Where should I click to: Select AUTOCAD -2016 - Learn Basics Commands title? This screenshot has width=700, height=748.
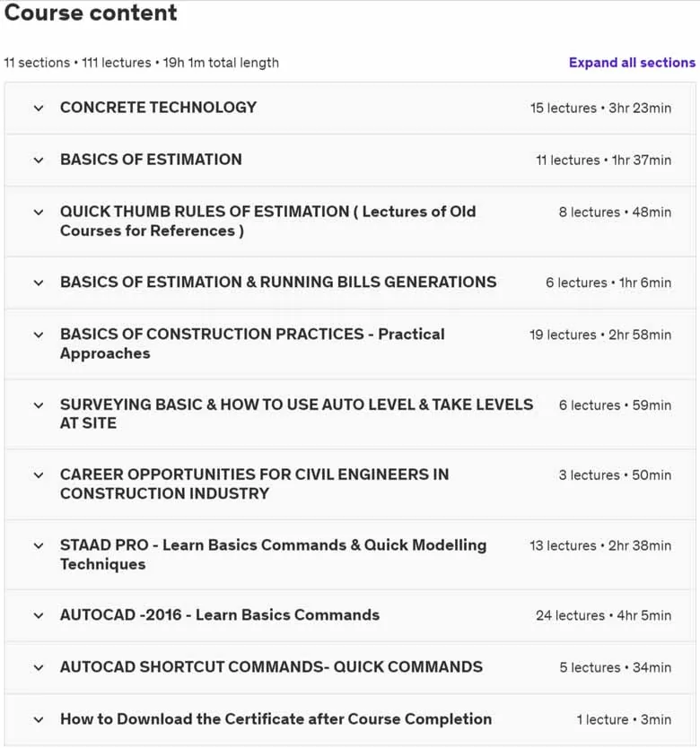click(x=220, y=615)
